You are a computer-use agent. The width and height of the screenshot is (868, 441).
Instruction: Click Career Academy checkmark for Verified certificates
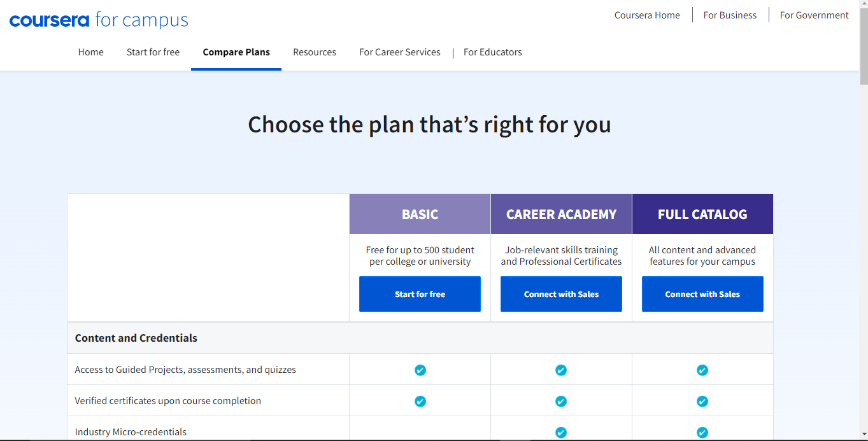pyautogui.click(x=561, y=401)
